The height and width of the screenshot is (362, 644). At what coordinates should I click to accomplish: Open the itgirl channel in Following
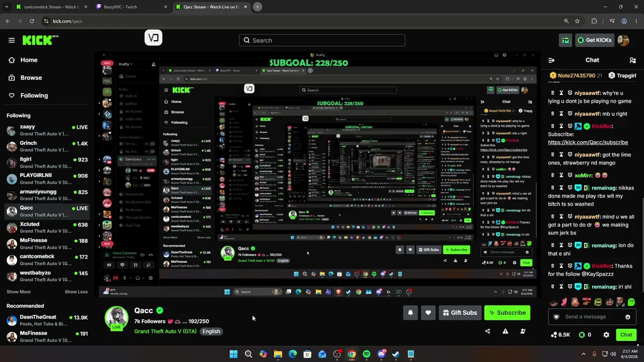[x=48, y=162]
